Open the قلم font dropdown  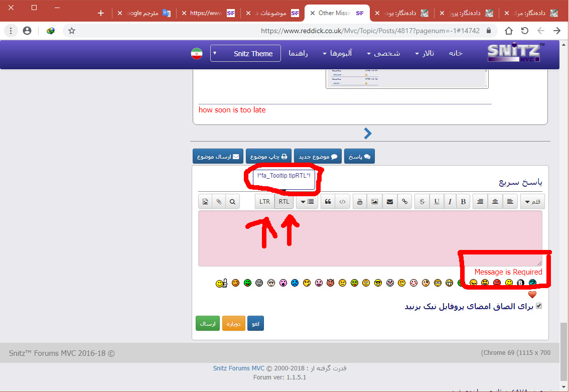point(532,202)
